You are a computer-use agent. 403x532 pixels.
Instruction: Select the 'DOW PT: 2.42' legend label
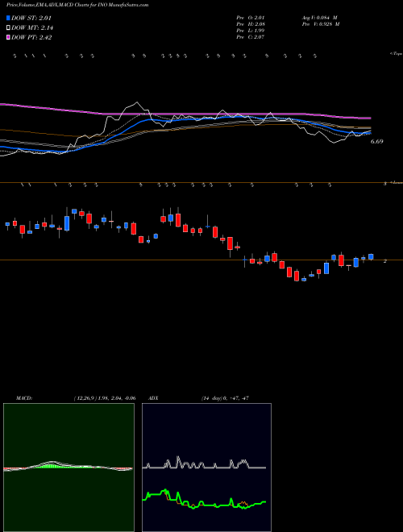tap(31, 37)
